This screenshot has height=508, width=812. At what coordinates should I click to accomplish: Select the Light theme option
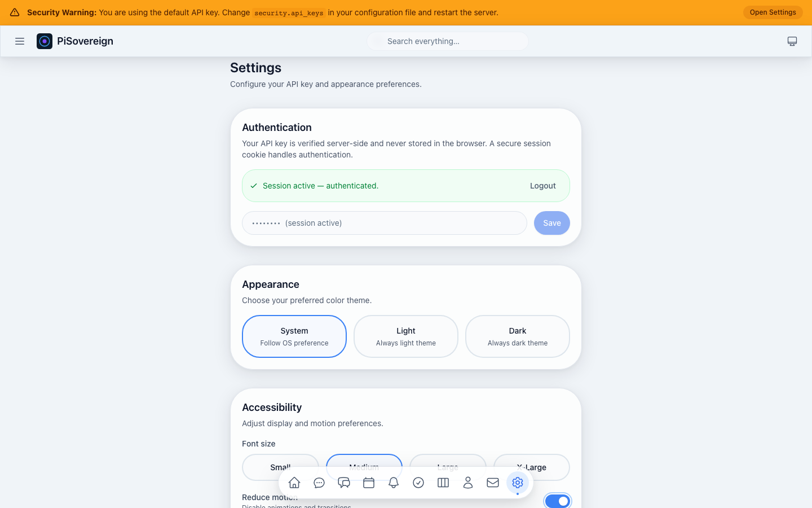(x=405, y=336)
